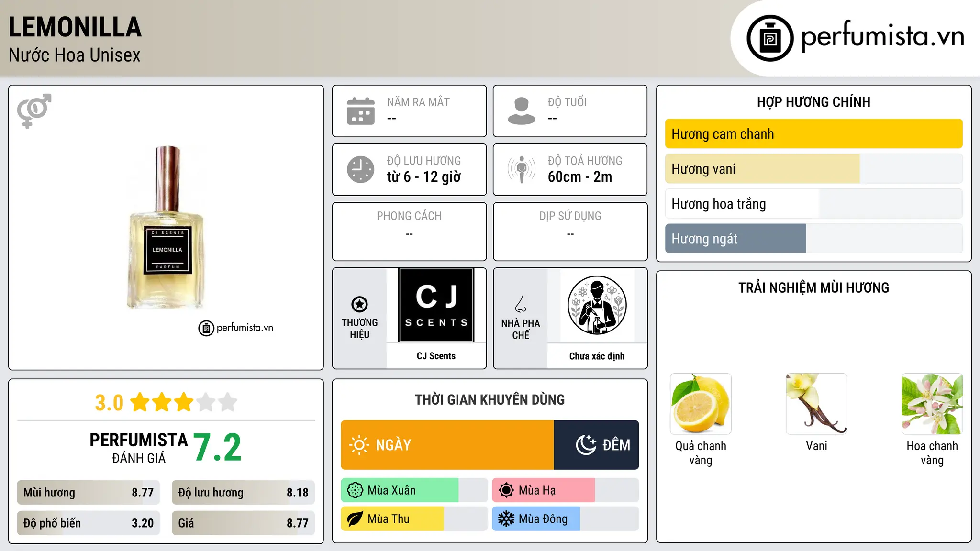This screenshot has width=980, height=551.
Task: Click the DỊP SỬ DỤNG heading
Action: (570, 216)
